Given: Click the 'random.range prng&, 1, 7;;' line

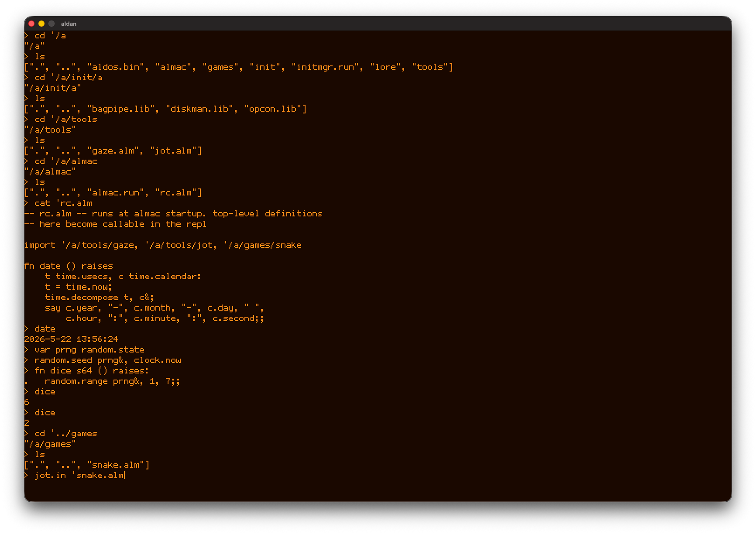Looking at the screenshot, I should click(112, 381).
